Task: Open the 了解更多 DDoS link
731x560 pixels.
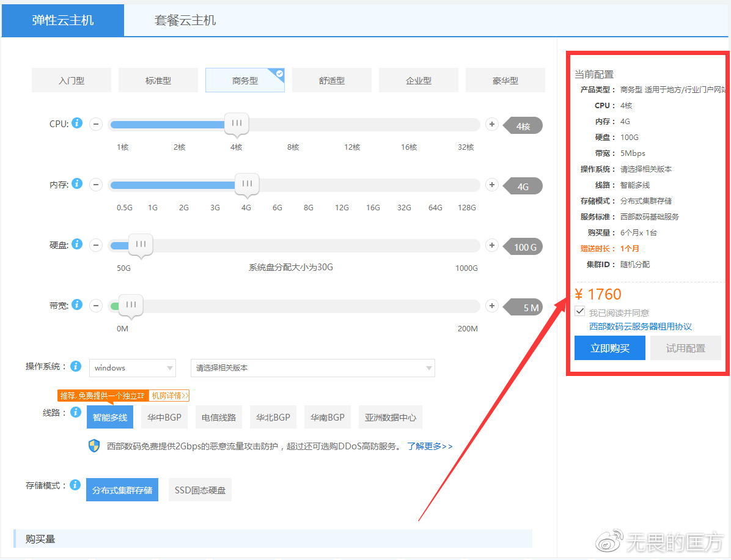Action: (430, 446)
